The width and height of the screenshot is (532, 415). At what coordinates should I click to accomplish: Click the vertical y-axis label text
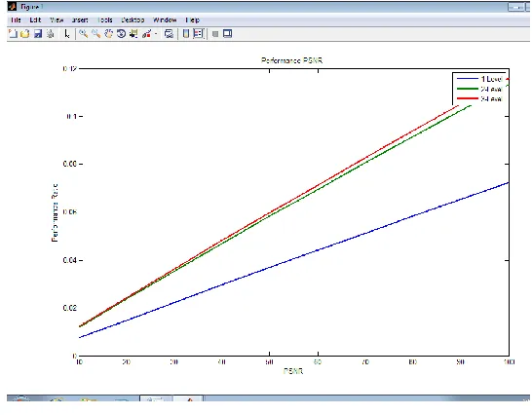pyautogui.click(x=55, y=212)
